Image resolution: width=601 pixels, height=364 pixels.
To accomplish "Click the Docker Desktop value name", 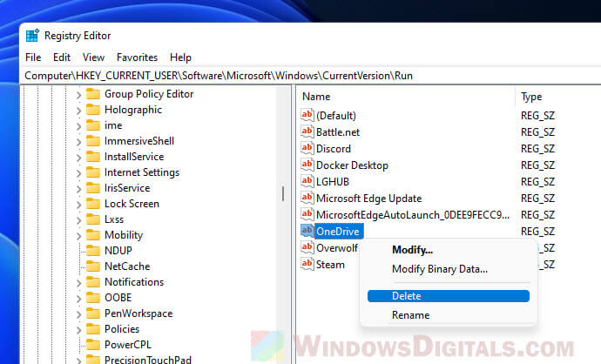I will pos(352,165).
